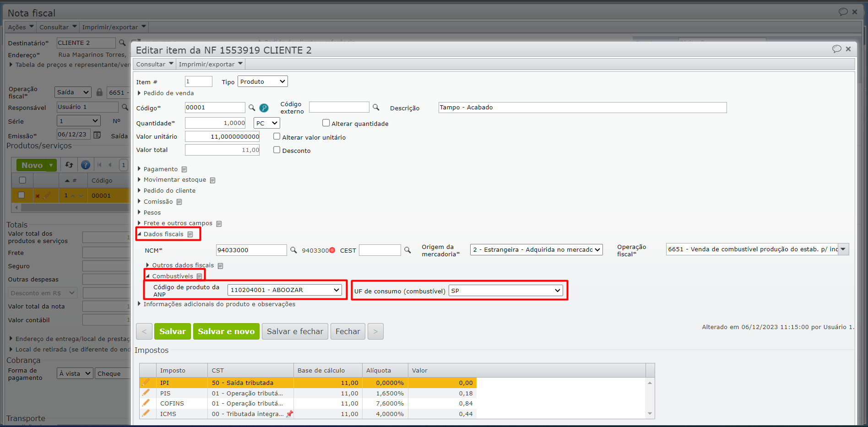
Task: Open Forma de pagamento dropdown showing À vista
Action: (x=75, y=373)
